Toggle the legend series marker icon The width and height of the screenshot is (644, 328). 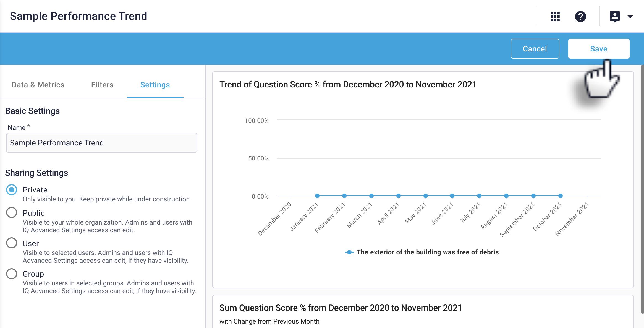click(349, 252)
